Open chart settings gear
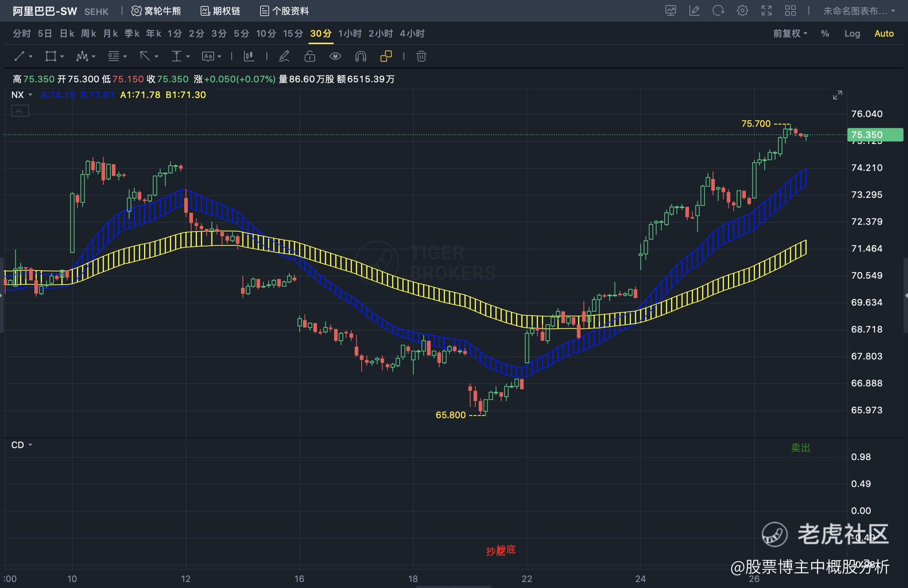This screenshot has height=588, width=908. 743,11
